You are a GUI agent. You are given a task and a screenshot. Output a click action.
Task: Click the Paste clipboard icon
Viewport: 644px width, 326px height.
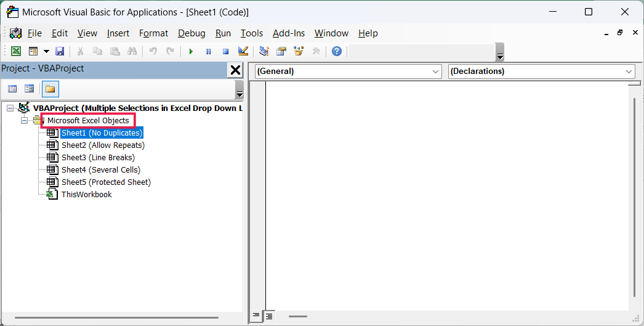[115, 51]
